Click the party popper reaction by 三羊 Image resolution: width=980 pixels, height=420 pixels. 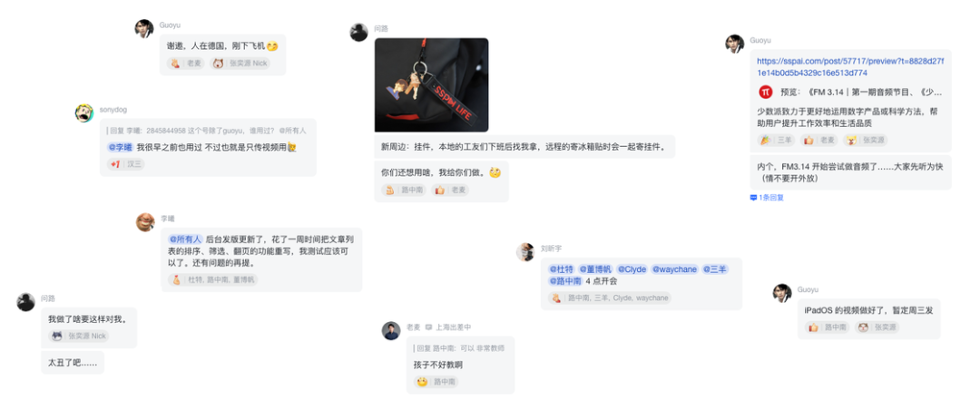(776, 141)
